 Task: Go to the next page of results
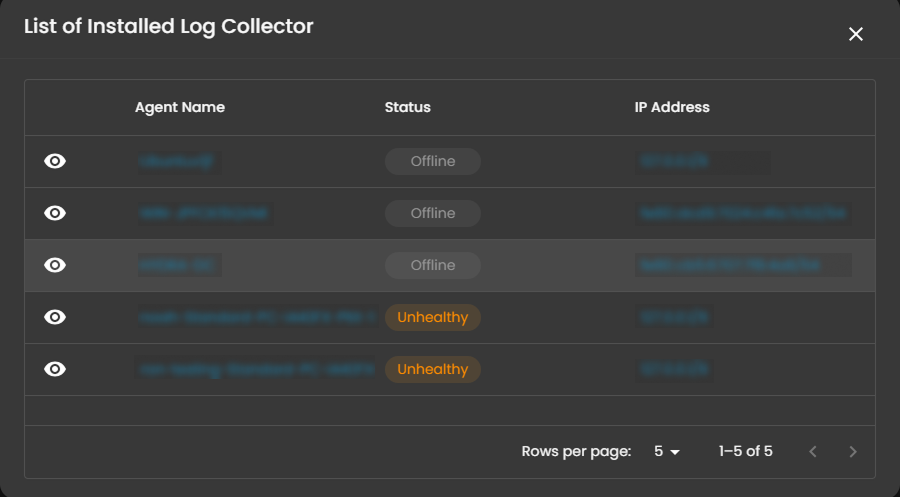coord(852,451)
